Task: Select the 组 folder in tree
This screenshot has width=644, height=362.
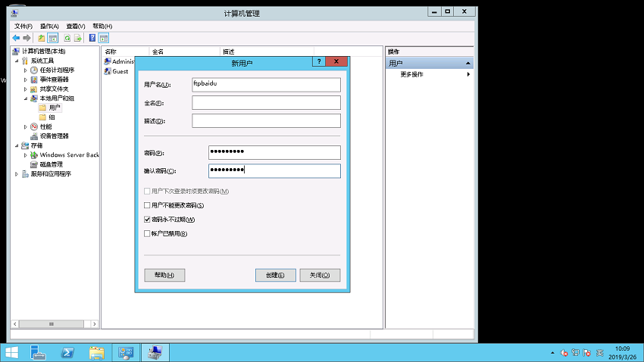Action: 47,117
